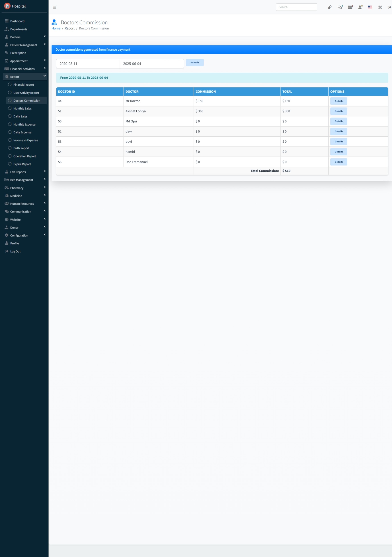Click Details for Mr Doctor
The image size is (392, 557).
pos(339,101)
